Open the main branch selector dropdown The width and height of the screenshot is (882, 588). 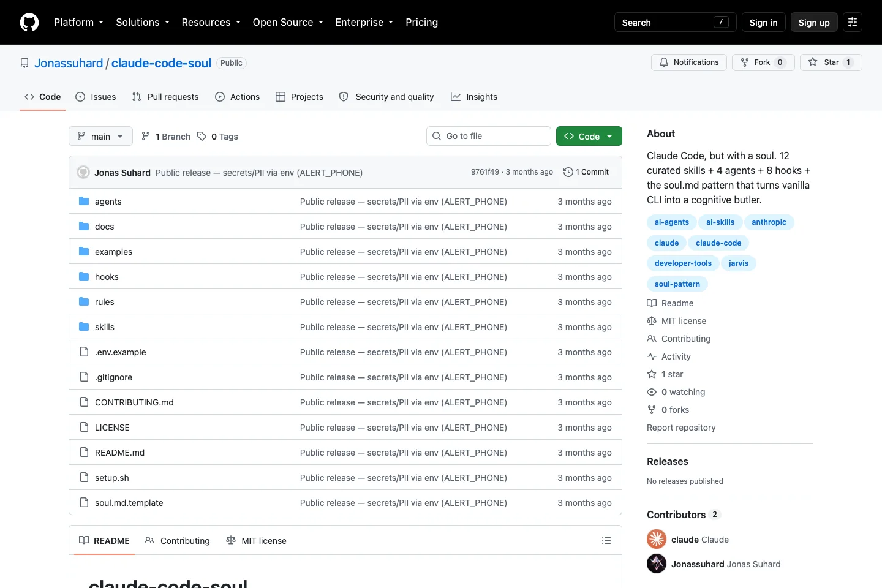tap(100, 136)
